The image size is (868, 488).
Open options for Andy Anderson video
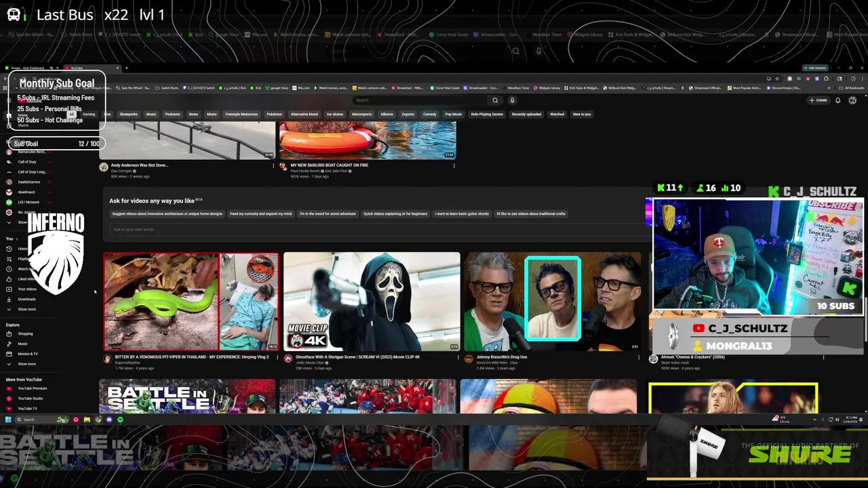(x=273, y=165)
